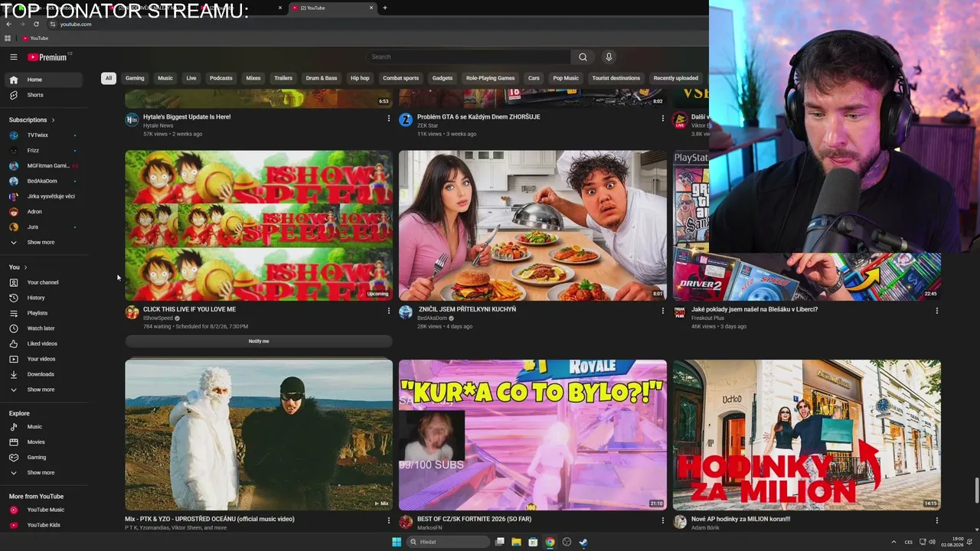This screenshot has height=551, width=980.
Task: Expand Show more under Explore
Action: pyautogui.click(x=44, y=472)
